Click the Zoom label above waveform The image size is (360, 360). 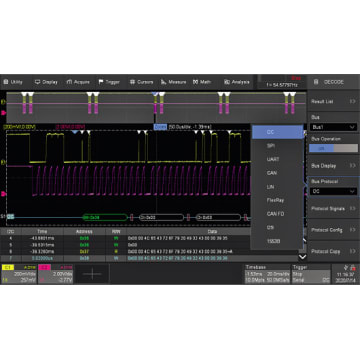point(160,127)
